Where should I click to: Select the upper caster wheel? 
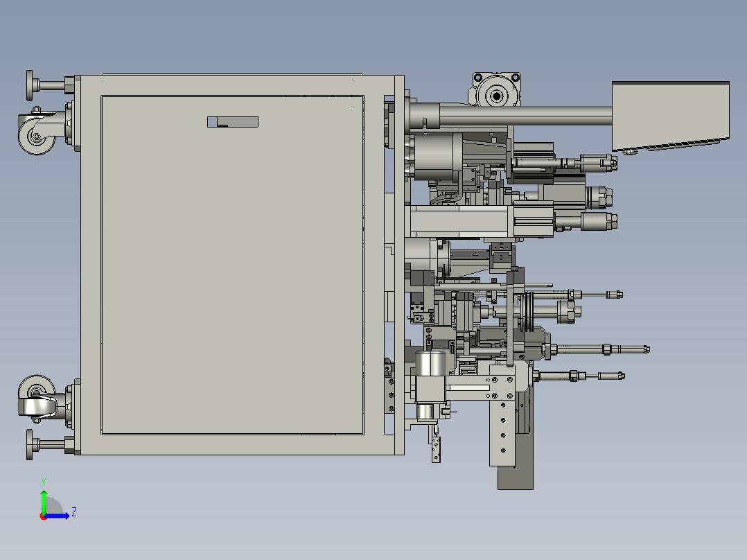(35, 137)
